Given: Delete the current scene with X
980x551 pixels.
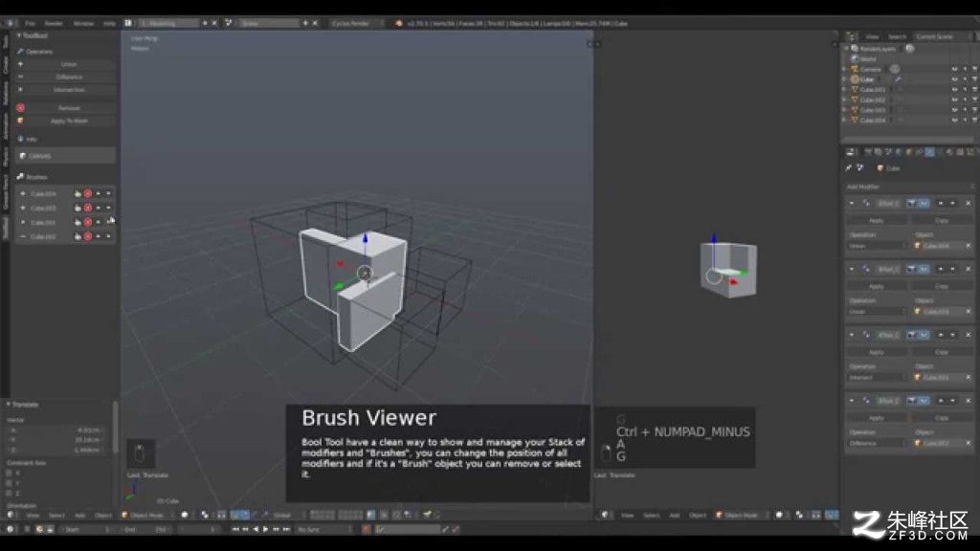Looking at the screenshot, I should pos(315,23).
